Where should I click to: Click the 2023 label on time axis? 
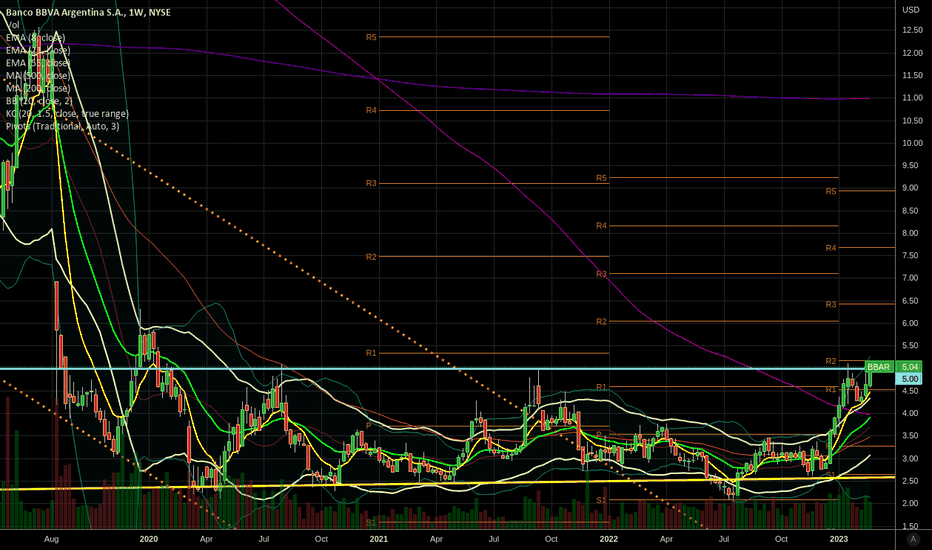pyautogui.click(x=839, y=539)
